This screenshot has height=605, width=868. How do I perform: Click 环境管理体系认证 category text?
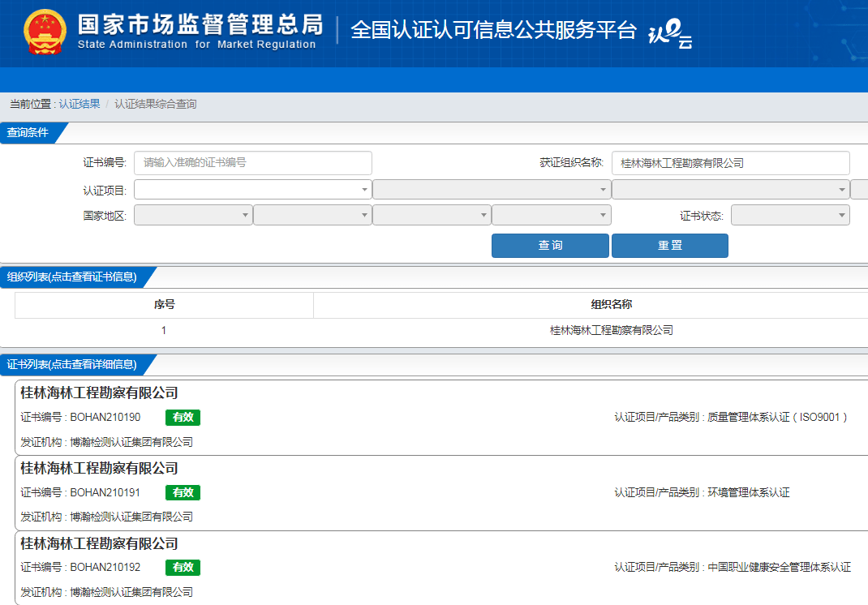tap(749, 492)
